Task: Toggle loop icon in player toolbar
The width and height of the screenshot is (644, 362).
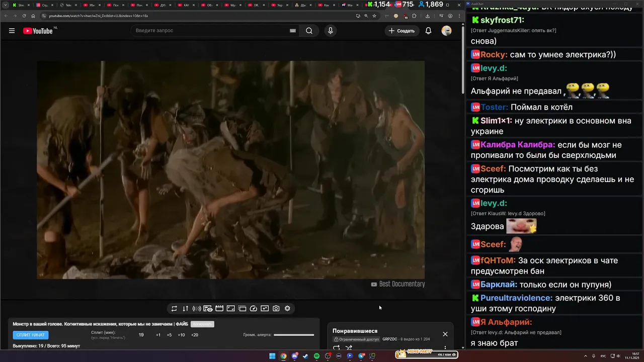Action: coord(174,309)
